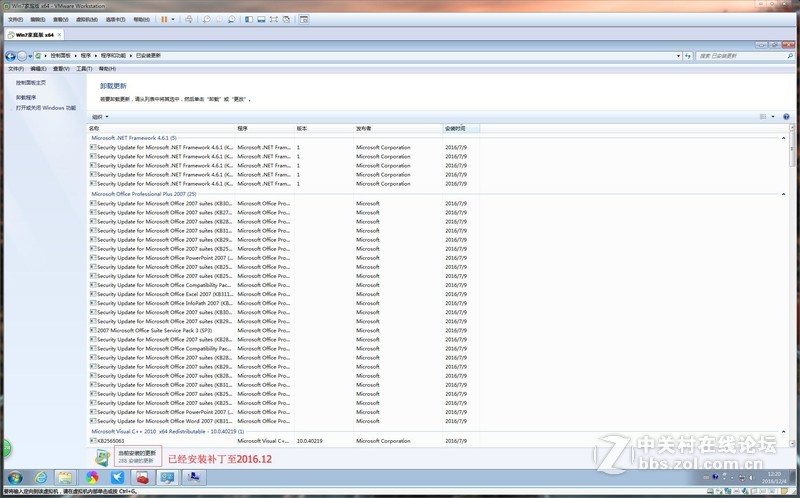Open the VMware 文件(F) menu
Image resolution: width=800 pixels, height=498 pixels.
[x=15, y=19]
